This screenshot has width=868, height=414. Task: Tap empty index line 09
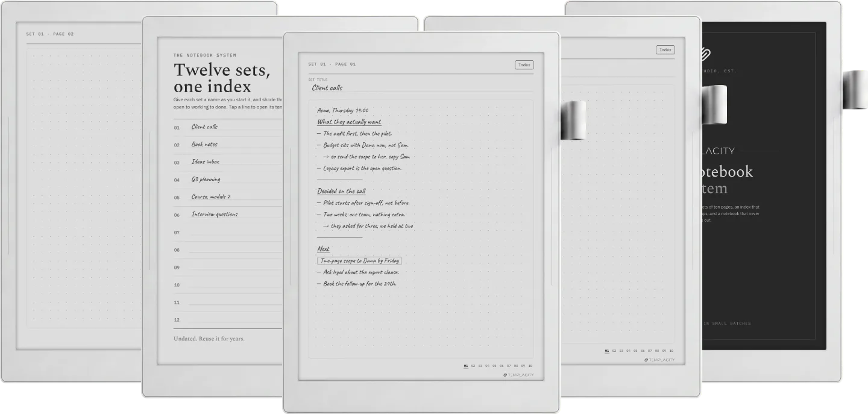(x=228, y=267)
